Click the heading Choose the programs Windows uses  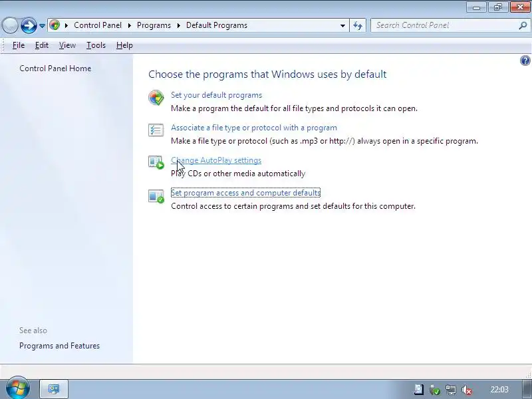(267, 74)
